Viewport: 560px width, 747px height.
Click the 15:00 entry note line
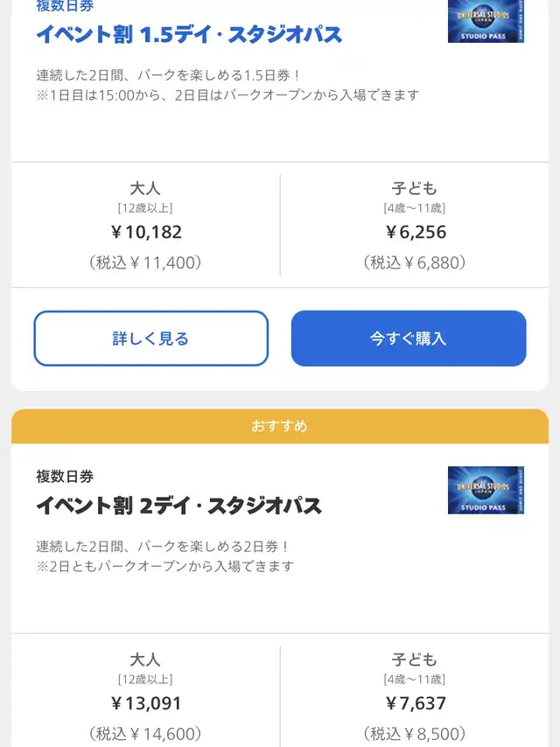227,95
